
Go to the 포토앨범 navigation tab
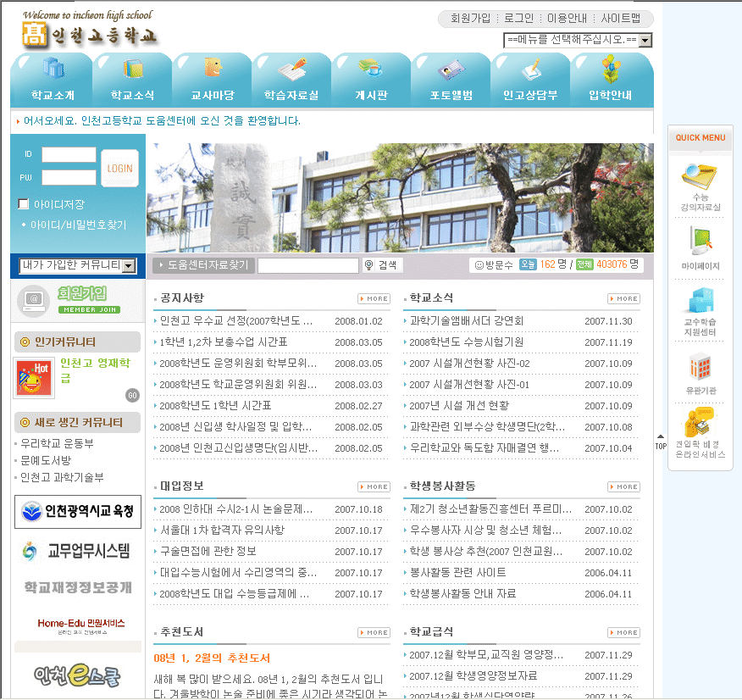coord(451,81)
